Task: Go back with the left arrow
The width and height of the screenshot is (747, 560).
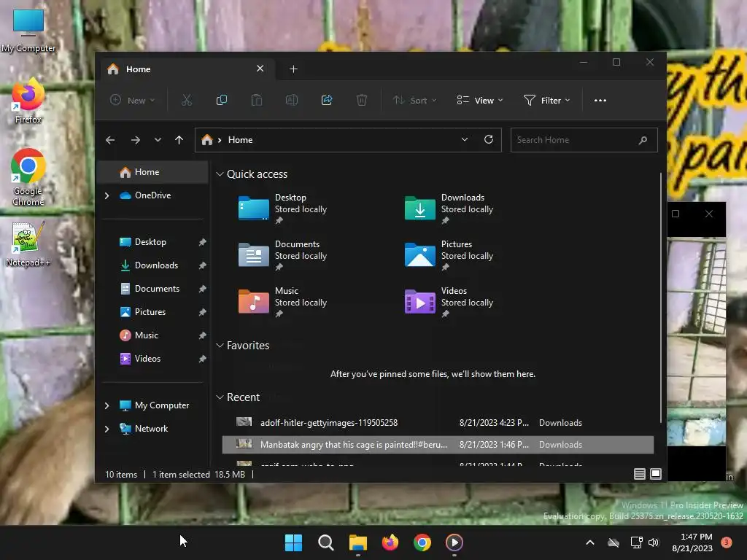Action: tap(110, 140)
